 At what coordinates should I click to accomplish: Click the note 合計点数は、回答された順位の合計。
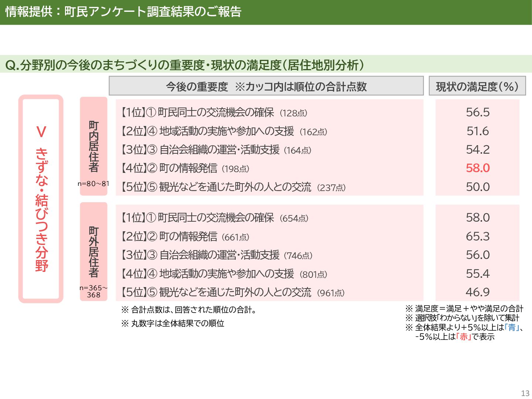coord(189,310)
